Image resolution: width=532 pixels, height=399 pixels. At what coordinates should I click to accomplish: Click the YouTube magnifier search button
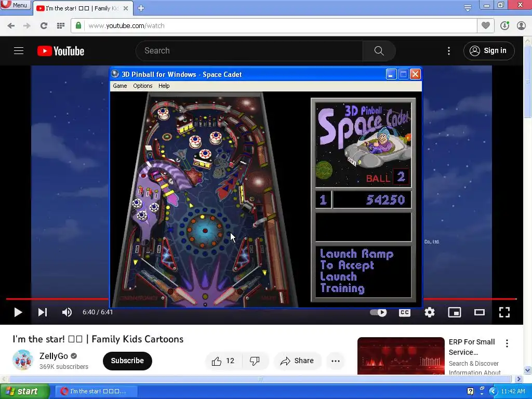click(379, 51)
